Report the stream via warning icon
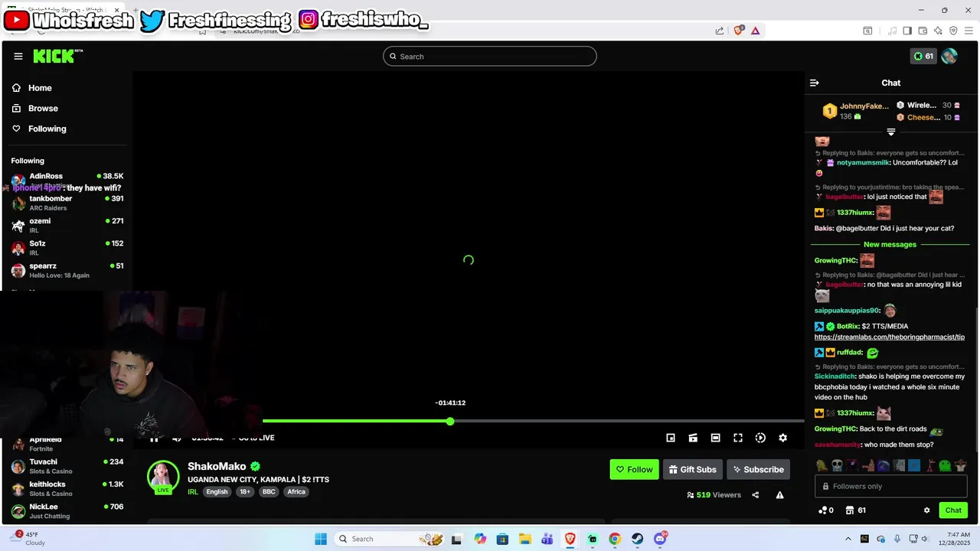Viewport: 980px width, 551px height. 779,495
